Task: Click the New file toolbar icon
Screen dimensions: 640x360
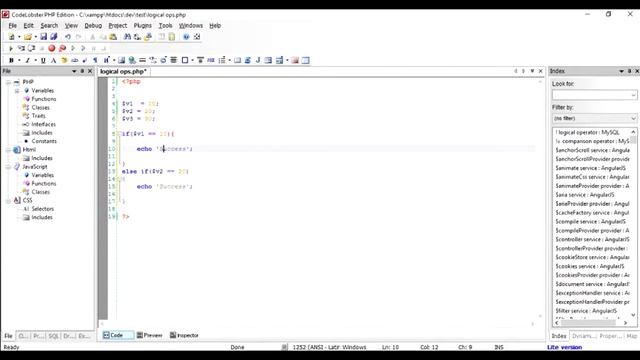Action: (x=11, y=37)
